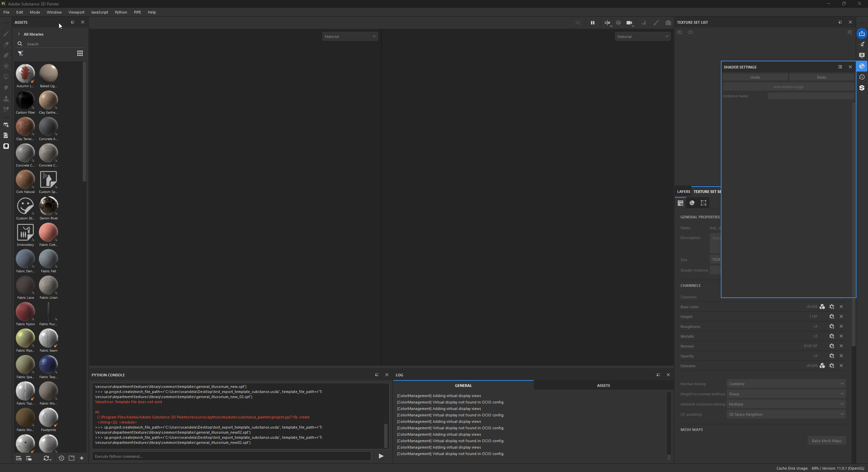Open the export textures icon in right dock
Viewport: 868px width, 472px height.
pos(862,34)
